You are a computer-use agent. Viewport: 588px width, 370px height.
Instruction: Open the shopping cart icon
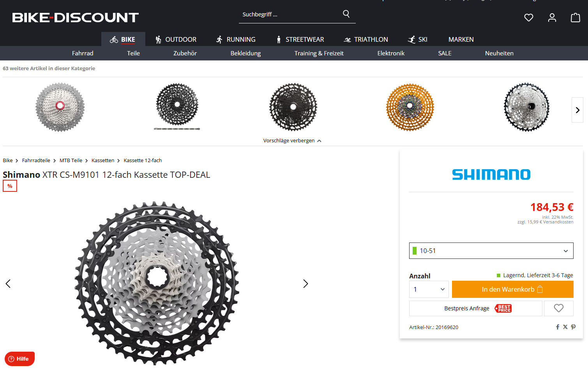(x=575, y=18)
